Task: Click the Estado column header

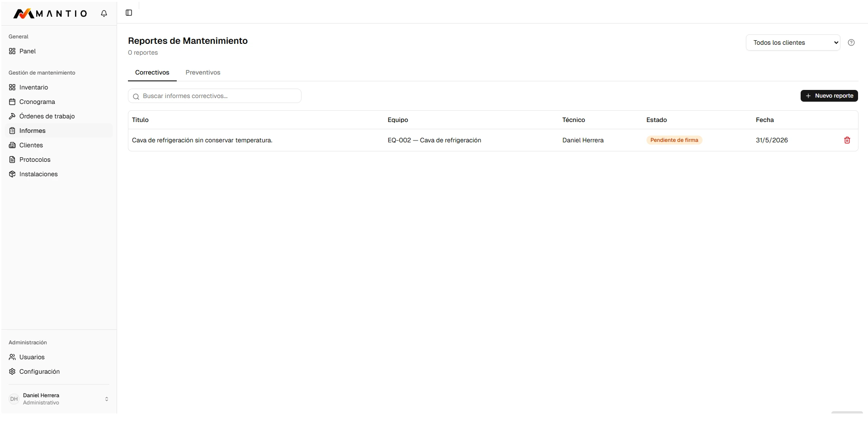Action: click(x=656, y=120)
